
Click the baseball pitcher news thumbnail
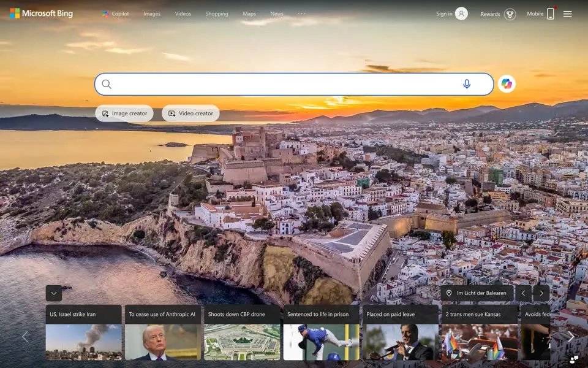pos(322,342)
